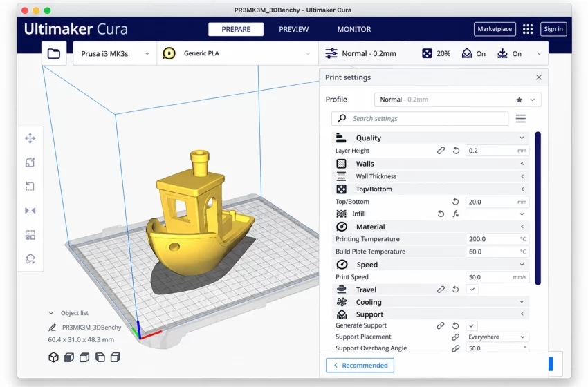Click the star icon in Profile field
This screenshot has height=387, width=588.
pyautogui.click(x=520, y=100)
